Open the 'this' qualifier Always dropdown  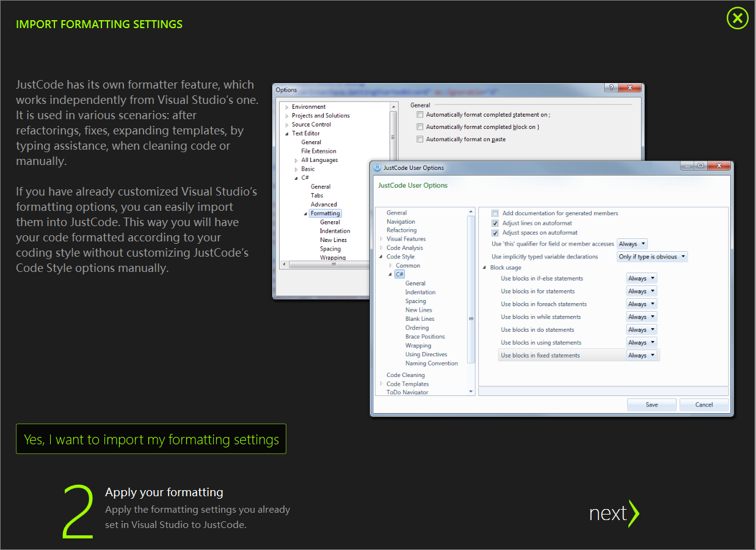[x=632, y=244]
